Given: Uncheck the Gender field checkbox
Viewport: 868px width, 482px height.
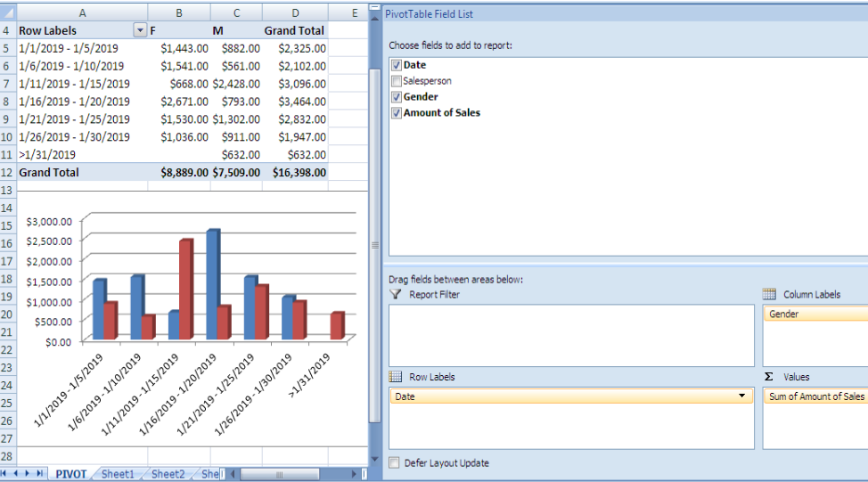Looking at the screenshot, I should pyautogui.click(x=397, y=97).
